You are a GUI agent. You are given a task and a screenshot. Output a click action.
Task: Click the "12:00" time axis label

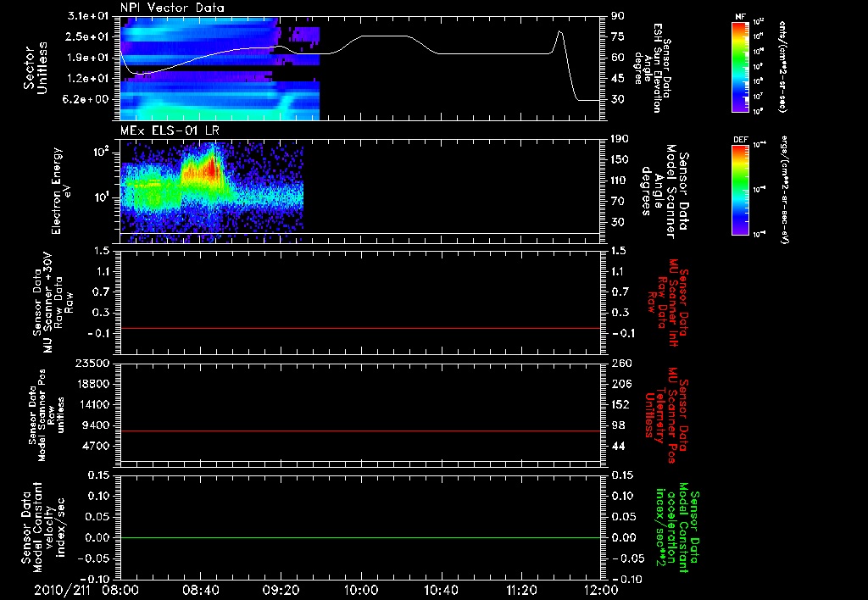pyautogui.click(x=601, y=591)
